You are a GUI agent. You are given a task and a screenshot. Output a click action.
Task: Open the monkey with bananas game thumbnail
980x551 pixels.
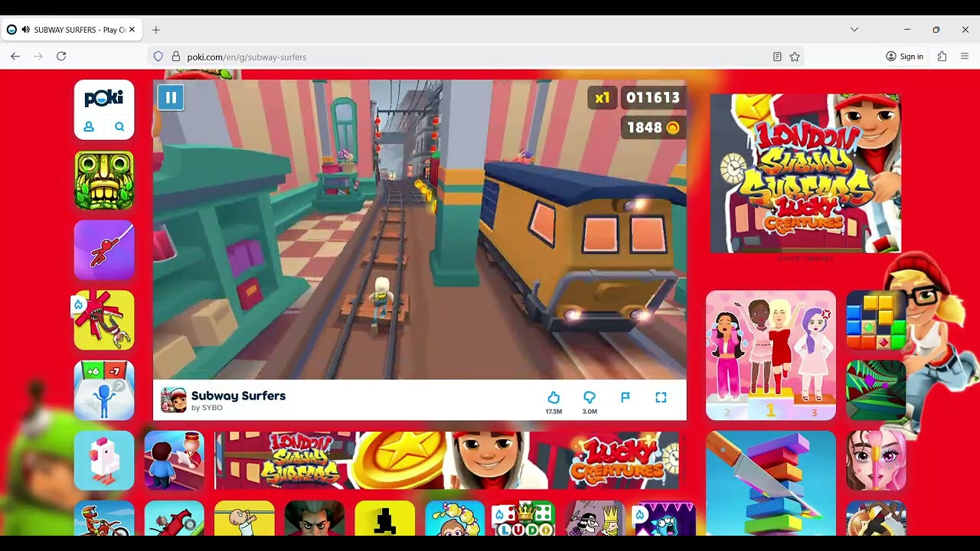click(x=455, y=518)
